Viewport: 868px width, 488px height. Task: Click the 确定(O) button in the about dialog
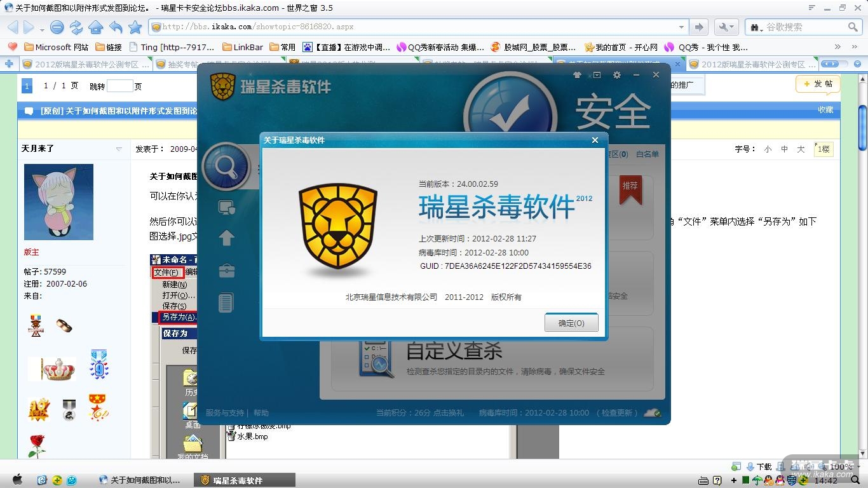tap(571, 323)
